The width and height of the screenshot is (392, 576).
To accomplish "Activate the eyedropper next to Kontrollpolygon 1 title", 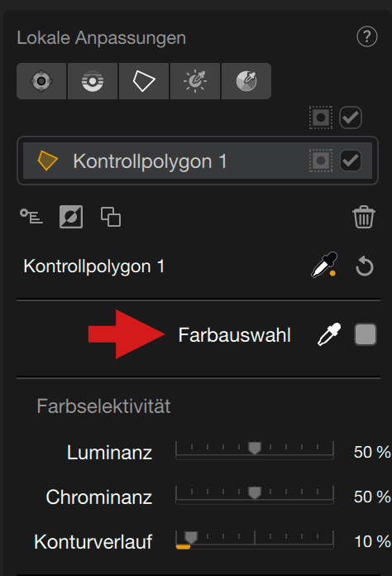I will coord(324,265).
